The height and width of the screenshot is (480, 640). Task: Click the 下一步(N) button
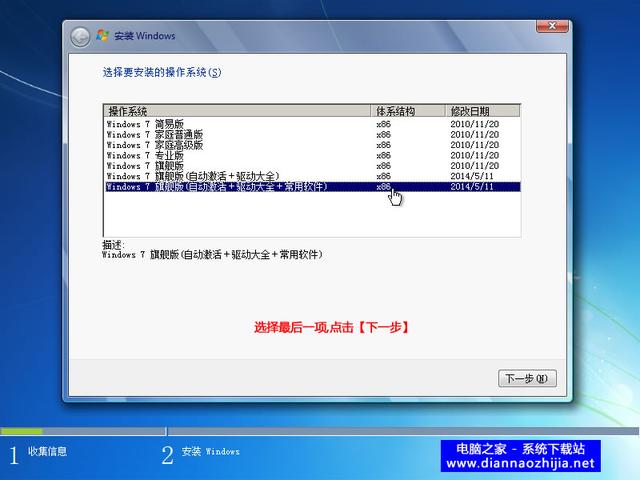click(x=527, y=379)
